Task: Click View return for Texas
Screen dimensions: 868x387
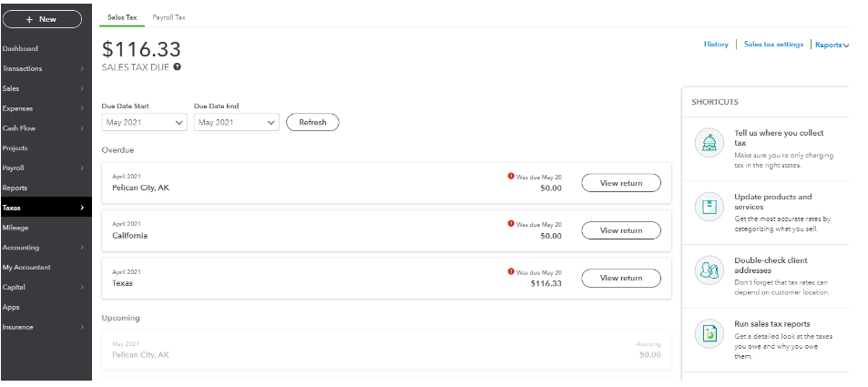Action: (620, 278)
